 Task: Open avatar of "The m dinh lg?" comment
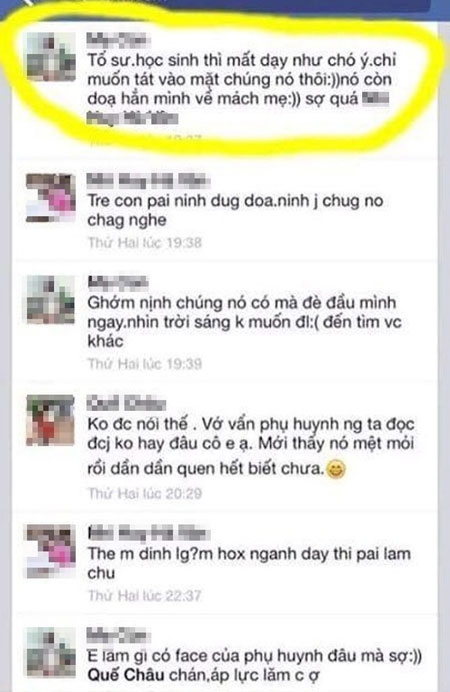tap(51, 550)
